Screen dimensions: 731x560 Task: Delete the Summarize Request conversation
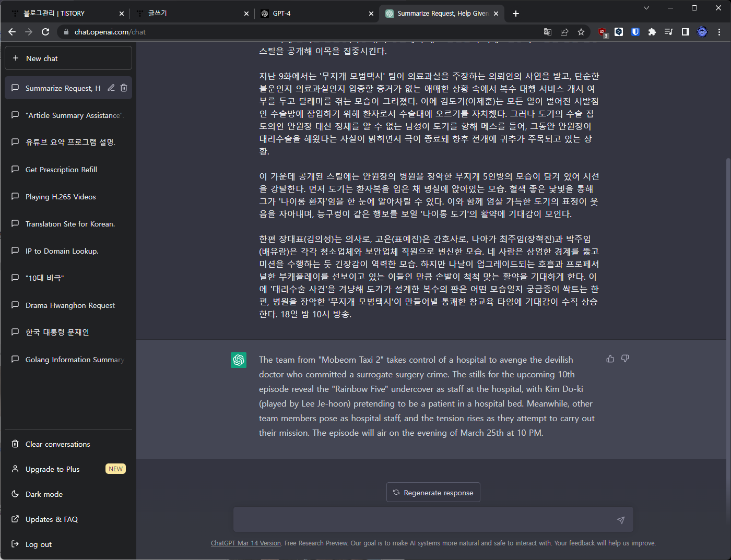click(124, 88)
